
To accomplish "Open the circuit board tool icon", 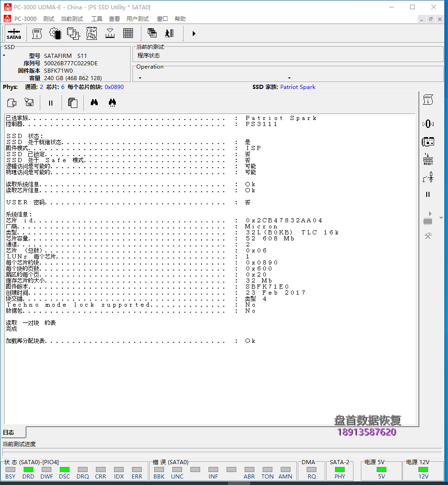I will [x=92, y=33].
